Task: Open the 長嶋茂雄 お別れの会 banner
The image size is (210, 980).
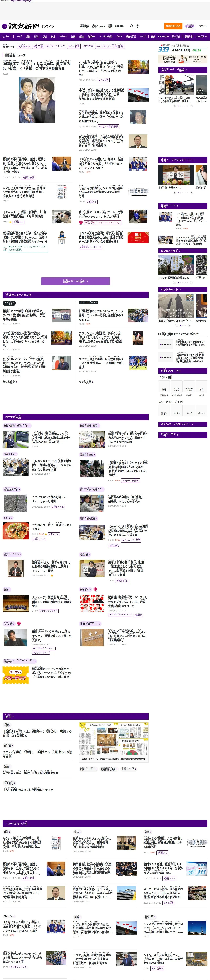Action: [183, 59]
